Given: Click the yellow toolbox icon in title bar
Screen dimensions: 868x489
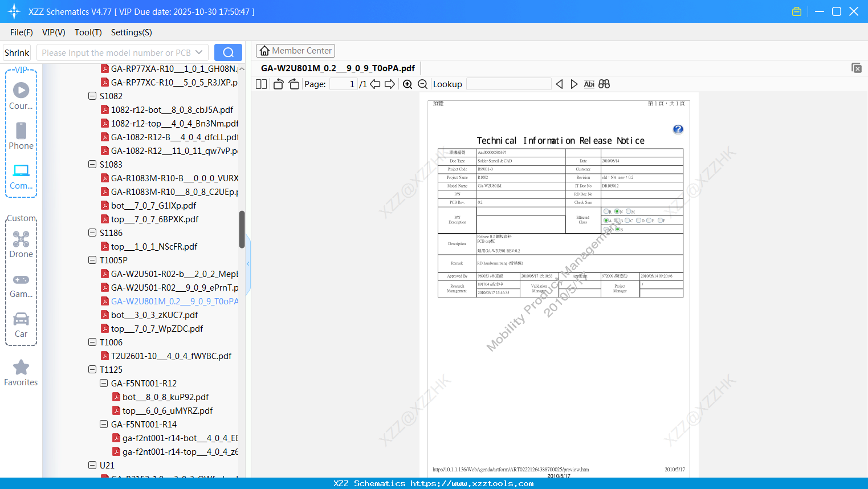Looking at the screenshot, I should (797, 11).
